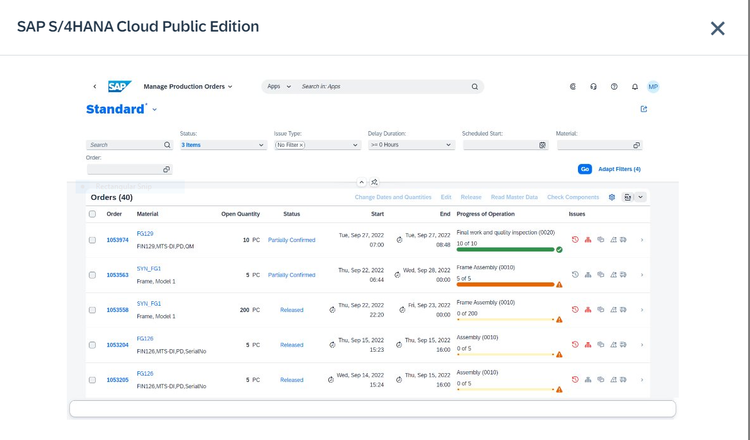
Task: Click the orange 5 of 5 progress bar
Action: tap(505, 285)
